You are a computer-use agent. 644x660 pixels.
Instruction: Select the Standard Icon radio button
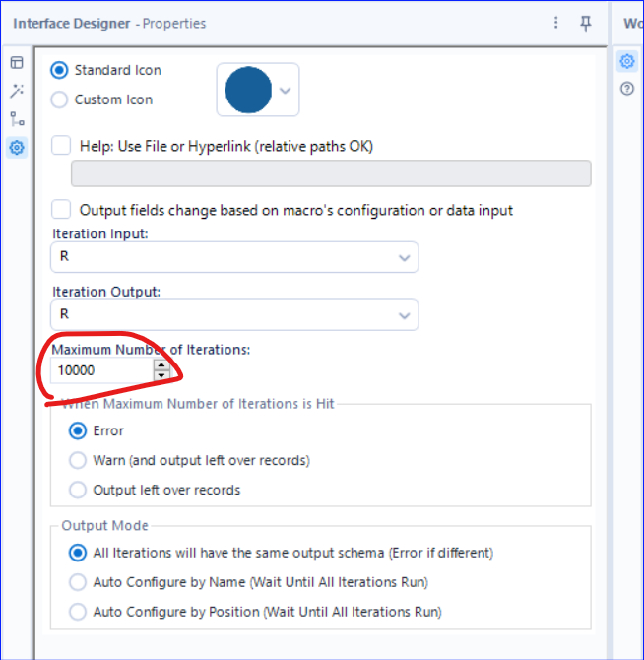click(x=59, y=70)
